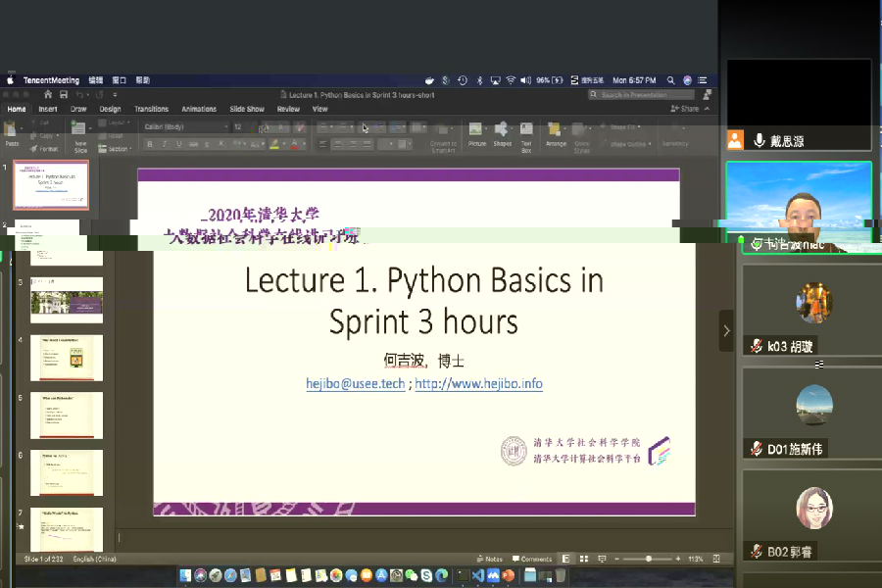Insert a Picture from the ribbon
The height and width of the screenshot is (588, 882).
476,129
